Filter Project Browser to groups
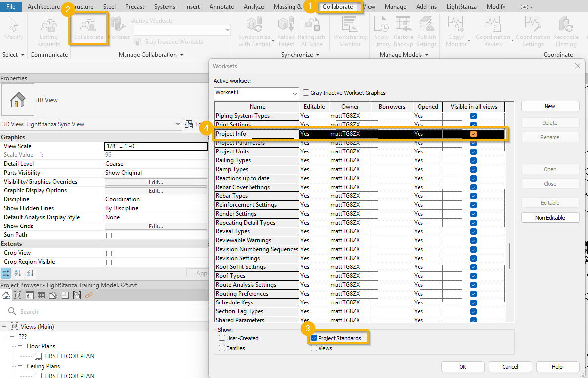This screenshot has height=378, width=588. click(x=77, y=295)
